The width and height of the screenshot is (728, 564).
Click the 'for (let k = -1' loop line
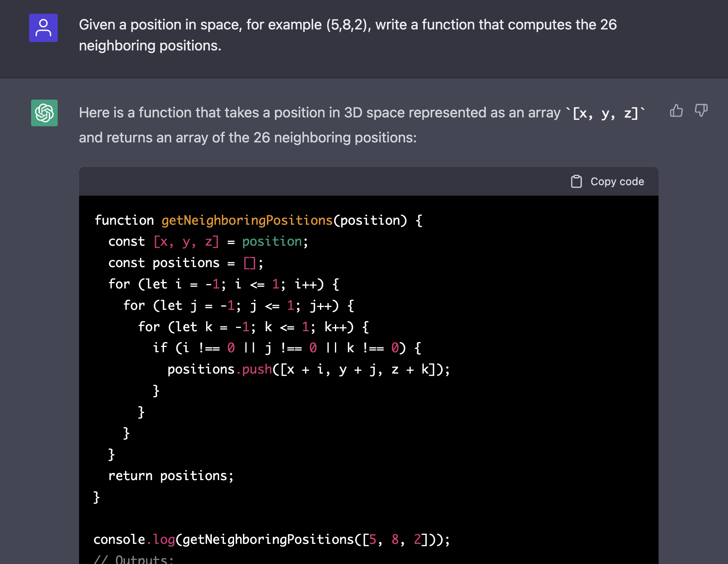coord(253,327)
